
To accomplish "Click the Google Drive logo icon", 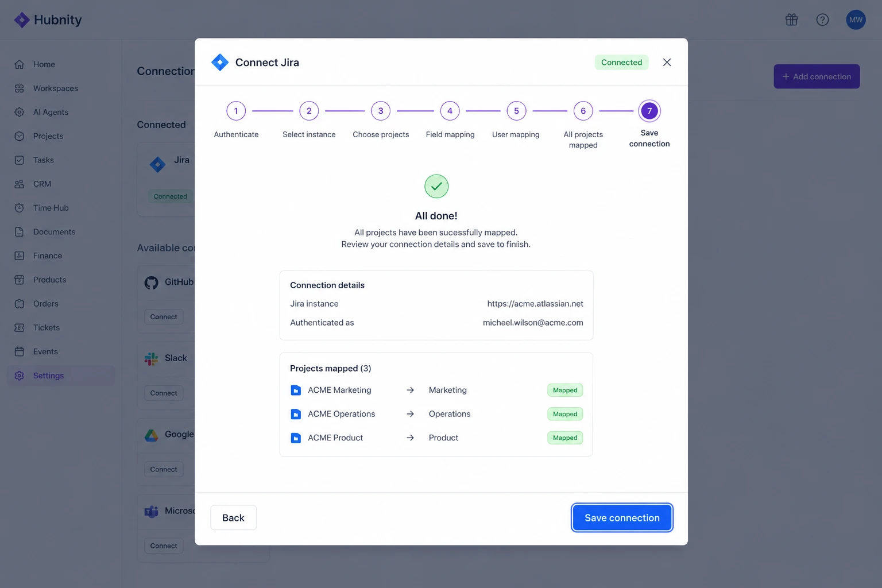I will pyautogui.click(x=151, y=435).
